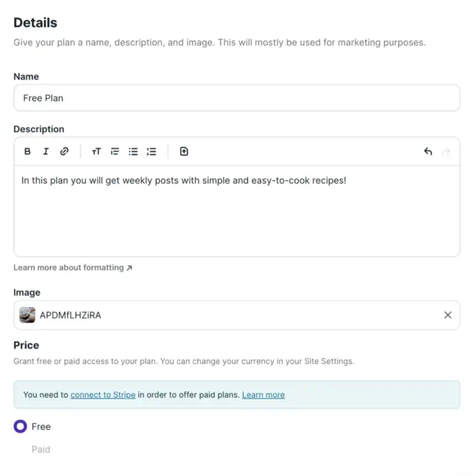Open the Learn more link about Stripe
The image size is (472, 476).
263,395
